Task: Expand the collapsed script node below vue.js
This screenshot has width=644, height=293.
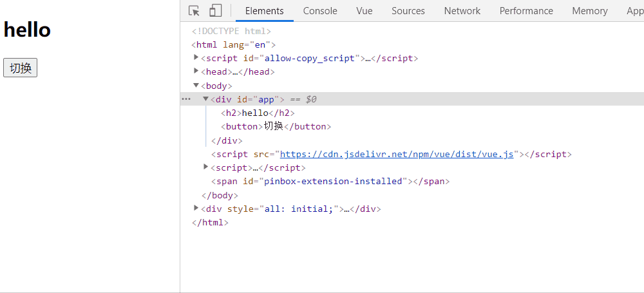Action: coord(206,167)
